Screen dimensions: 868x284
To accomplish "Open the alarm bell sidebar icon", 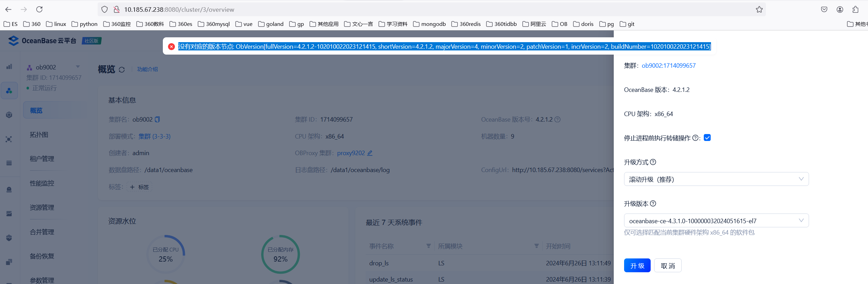I will click(9, 189).
